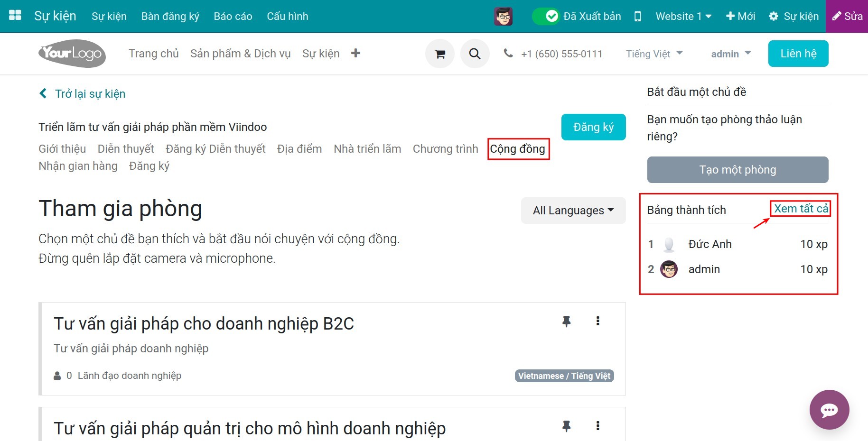Open Sản phẩm & Dịch vụ page
This screenshot has width=868, height=441.
coord(240,54)
